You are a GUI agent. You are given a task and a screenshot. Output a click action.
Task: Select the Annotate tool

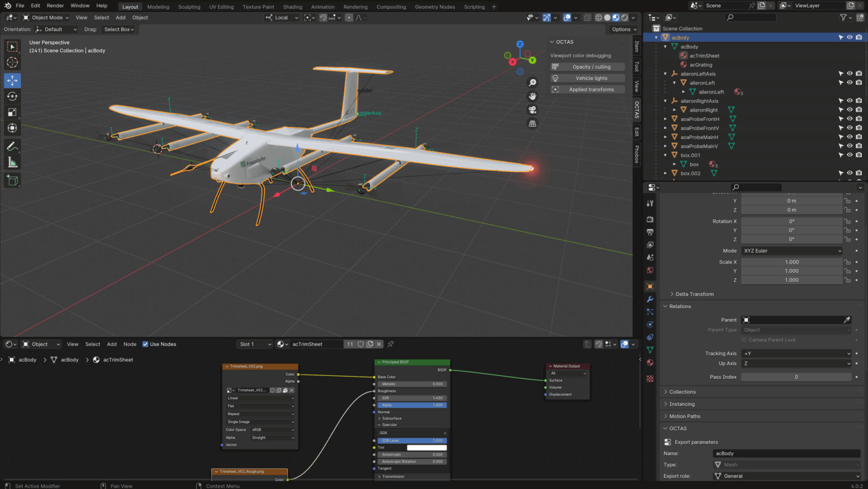point(12,146)
